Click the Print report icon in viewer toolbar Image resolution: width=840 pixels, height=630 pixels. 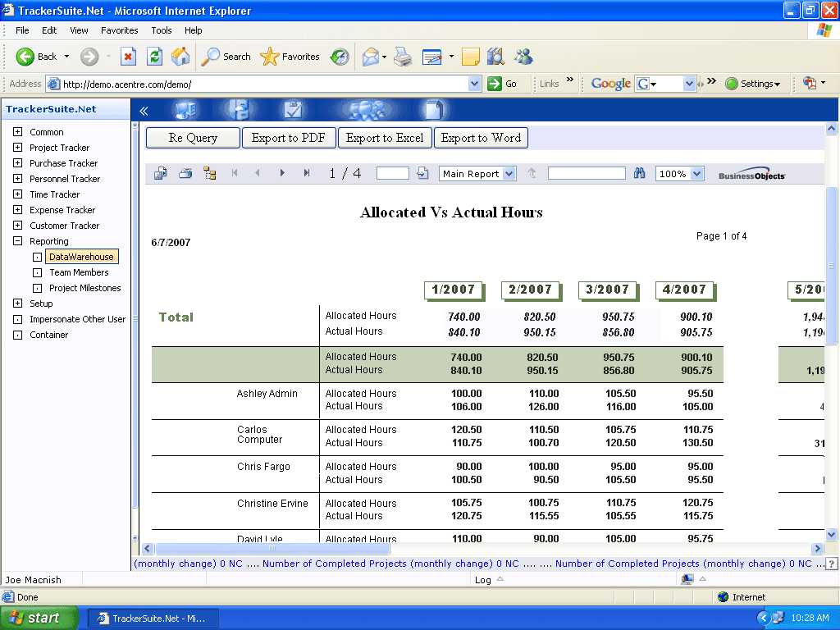[x=185, y=173]
